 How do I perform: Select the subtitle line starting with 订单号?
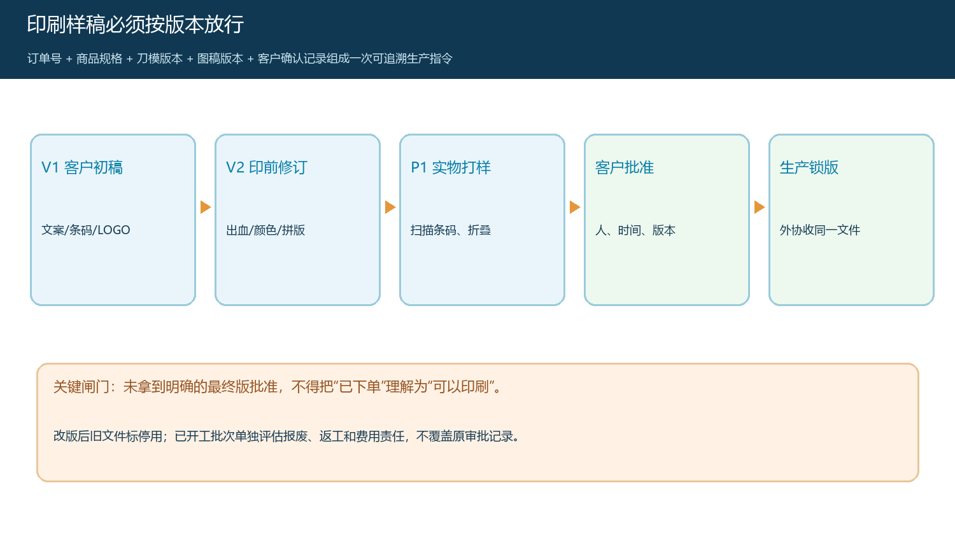240,59
